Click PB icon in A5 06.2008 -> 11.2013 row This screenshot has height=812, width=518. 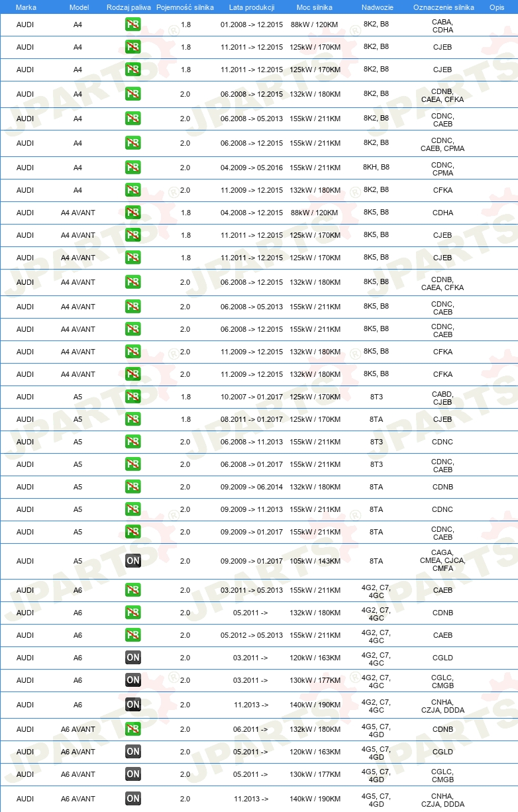133,442
